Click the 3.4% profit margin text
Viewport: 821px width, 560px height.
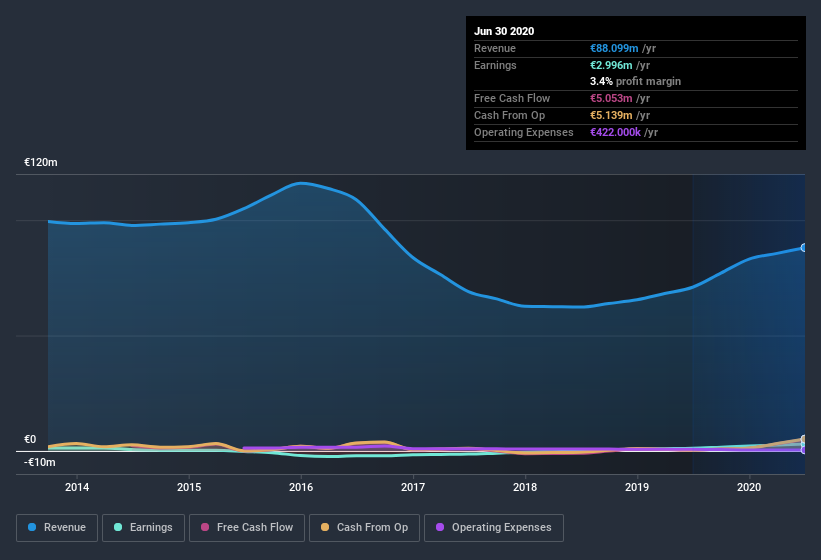(636, 82)
